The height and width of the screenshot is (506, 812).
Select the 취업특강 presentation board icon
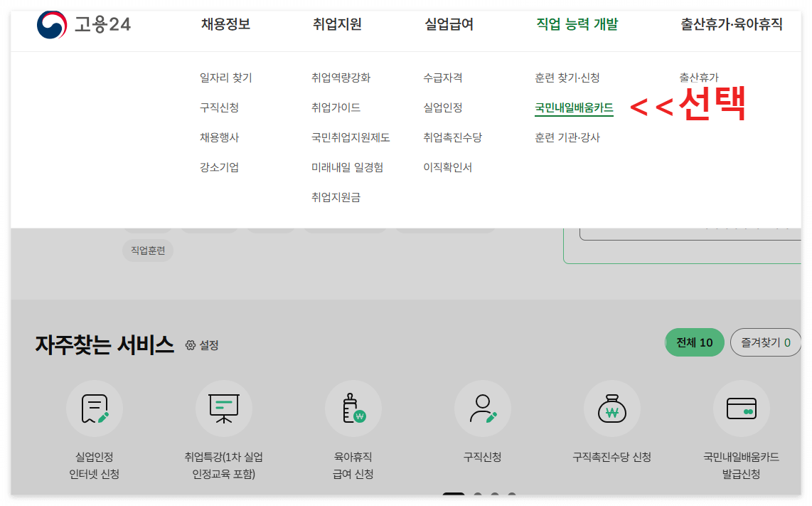(x=224, y=409)
